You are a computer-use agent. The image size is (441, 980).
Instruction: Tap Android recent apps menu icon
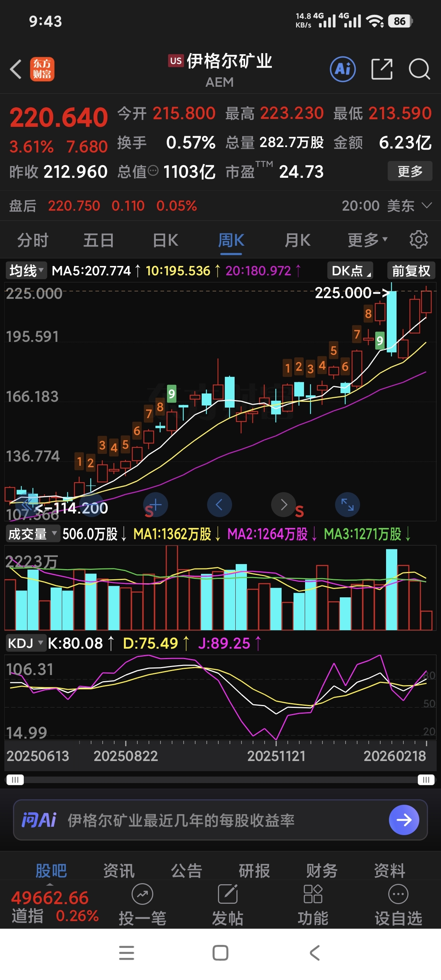pyautogui.click(x=126, y=953)
